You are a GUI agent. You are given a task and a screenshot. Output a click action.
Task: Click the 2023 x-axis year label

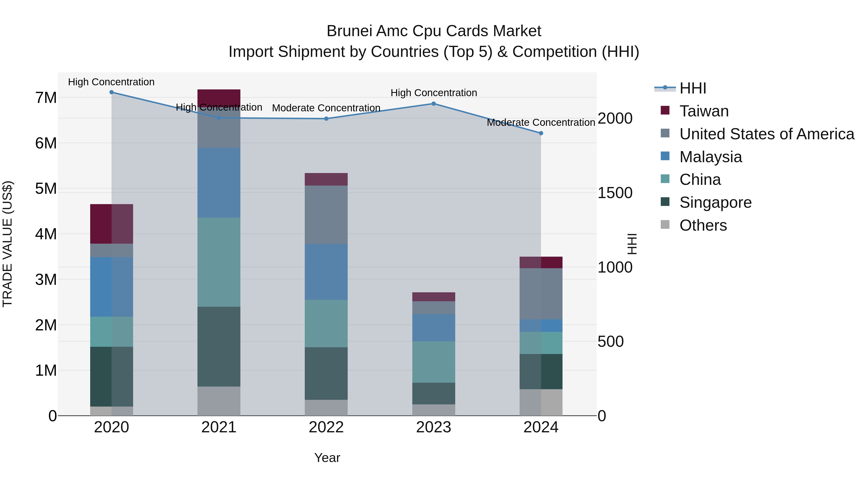pos(434,427)
